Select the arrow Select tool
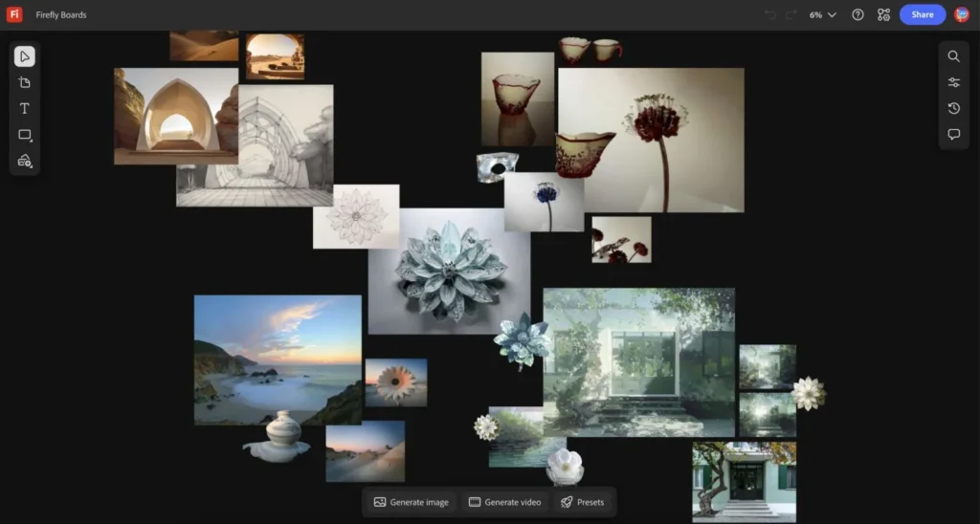 pos(25,56)
